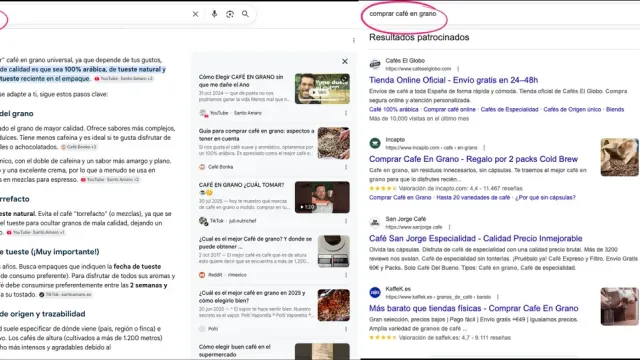Follow 'Hasta 20 variedades de café' sitelink
This screenshot has width=640, height=360.
tap(473, 198)
